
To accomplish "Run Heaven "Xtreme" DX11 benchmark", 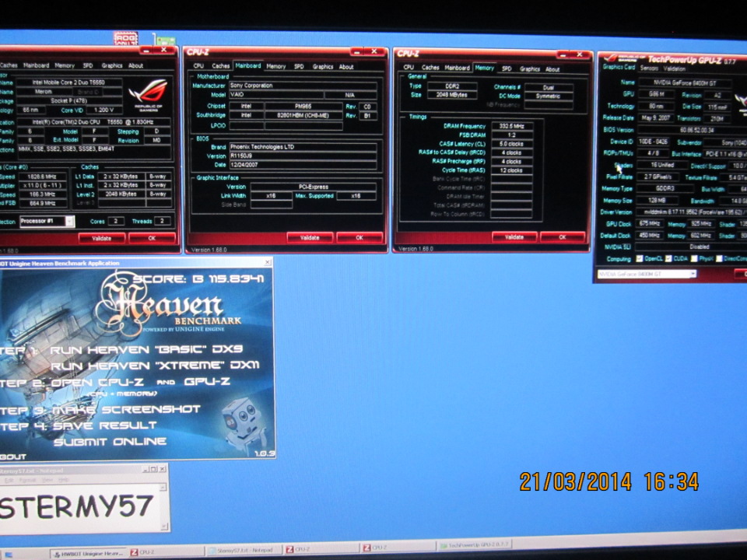I will pyautogui.click(x=156, y=366).
